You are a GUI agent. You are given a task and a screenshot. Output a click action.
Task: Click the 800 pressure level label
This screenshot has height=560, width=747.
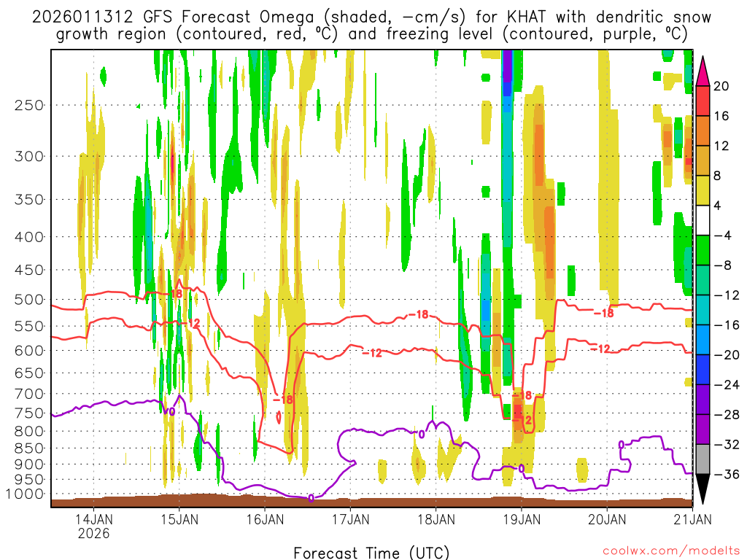pyautogui.click(x=29, y=432)
